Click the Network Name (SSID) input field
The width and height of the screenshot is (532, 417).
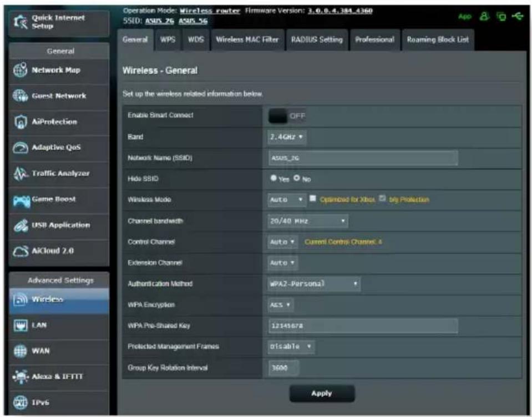(x=363, y=158)
